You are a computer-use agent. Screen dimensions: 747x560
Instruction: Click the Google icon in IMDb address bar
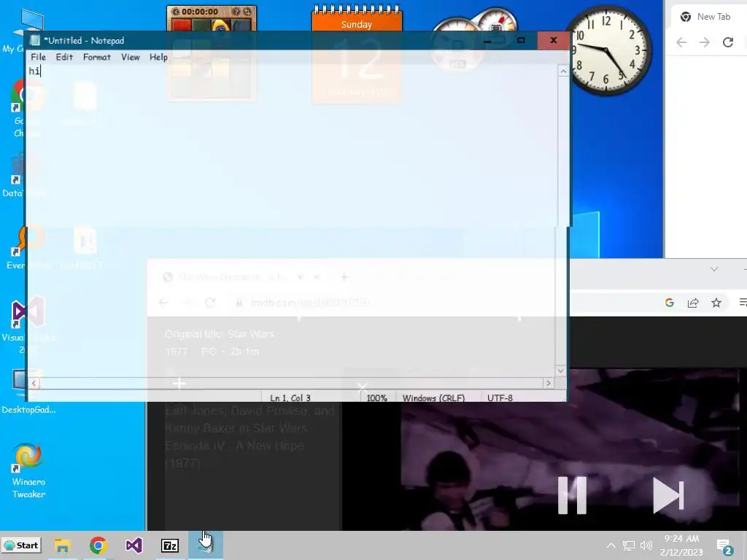pyautogui.click(x=670, y=303)
